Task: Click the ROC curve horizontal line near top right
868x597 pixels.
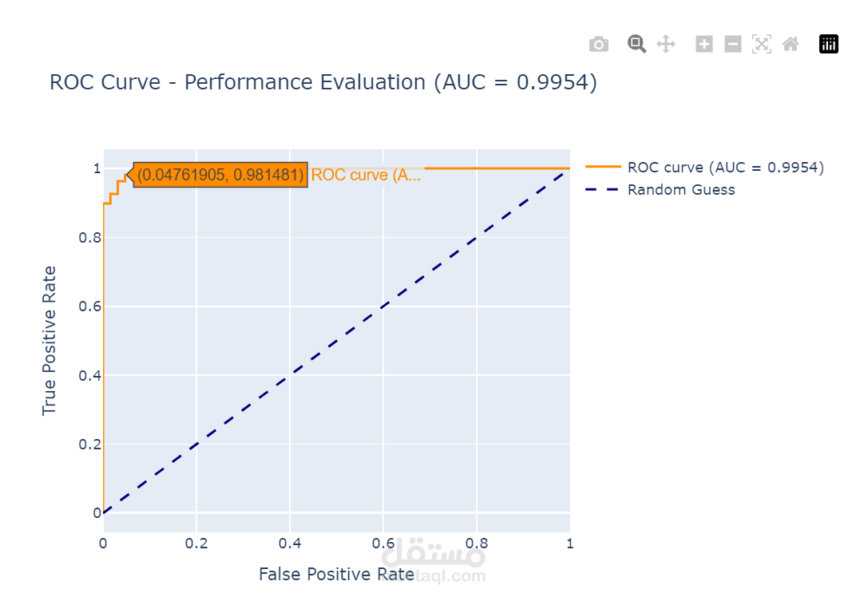Action: [x=498, y=168]
